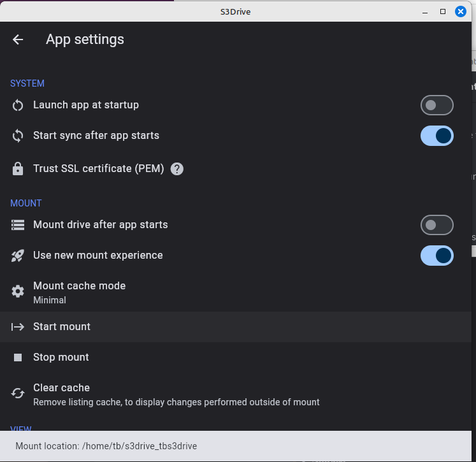Close the S3Drive window
This screenshot has height=462, width=476.
pyautogui.click(x=461, y=11)
